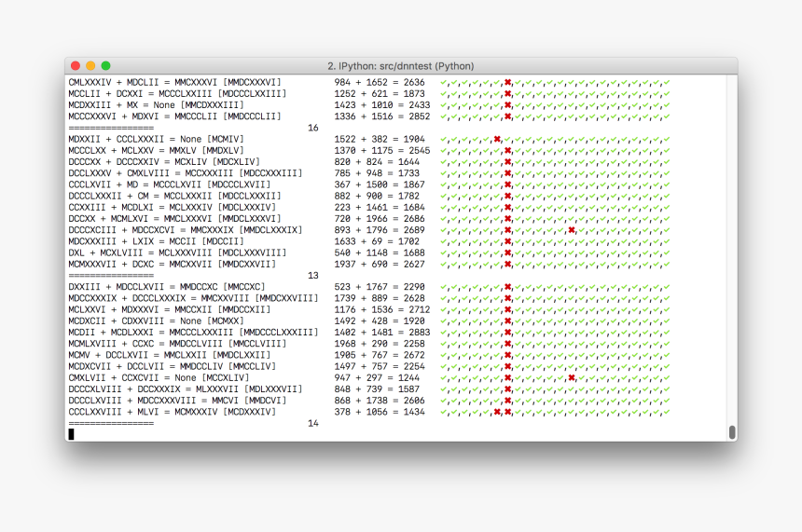The width and height of the screenshot is (802, 532).
Task: Click the red X in the 984 + 1652 row
Action: (x=507, y=82)
